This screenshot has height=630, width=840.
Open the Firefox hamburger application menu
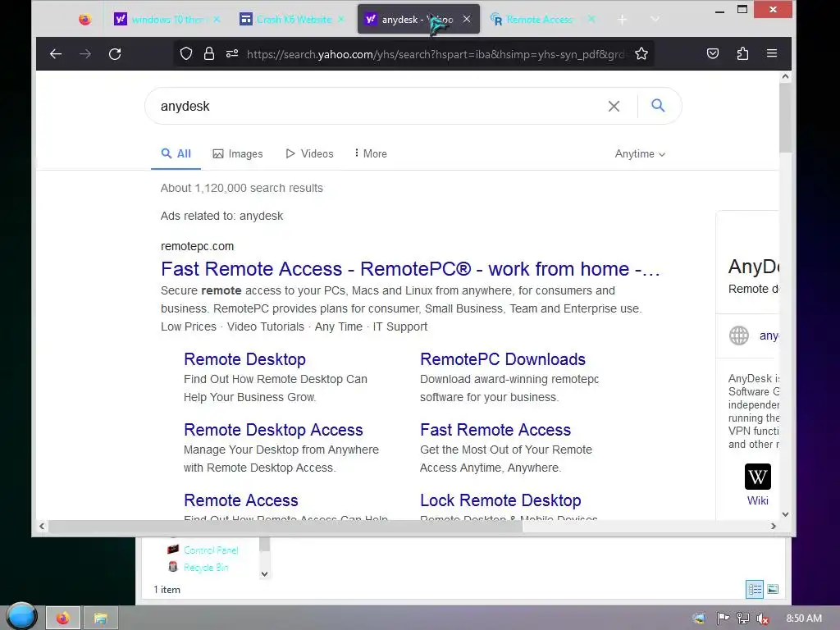pyautogui.click(x=772, y=53)
